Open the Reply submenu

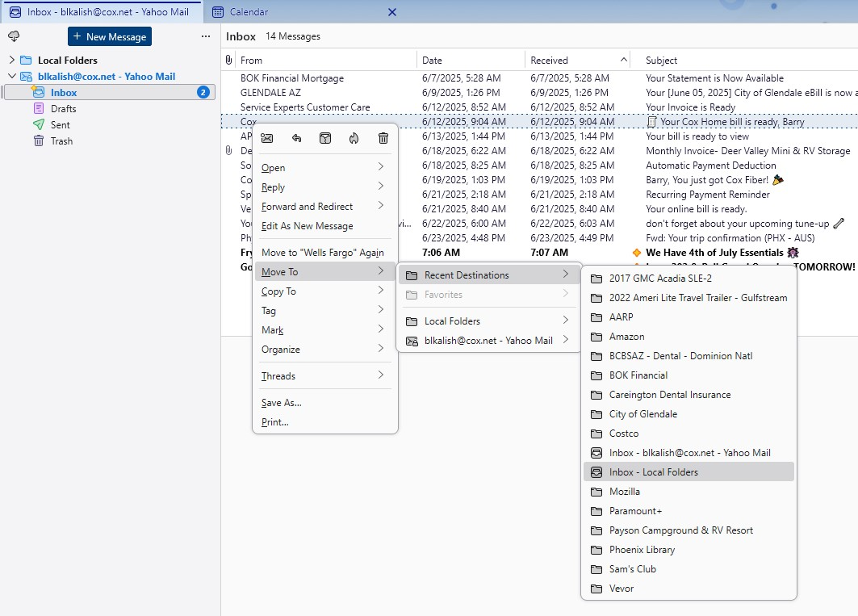(x=325, y=187)
